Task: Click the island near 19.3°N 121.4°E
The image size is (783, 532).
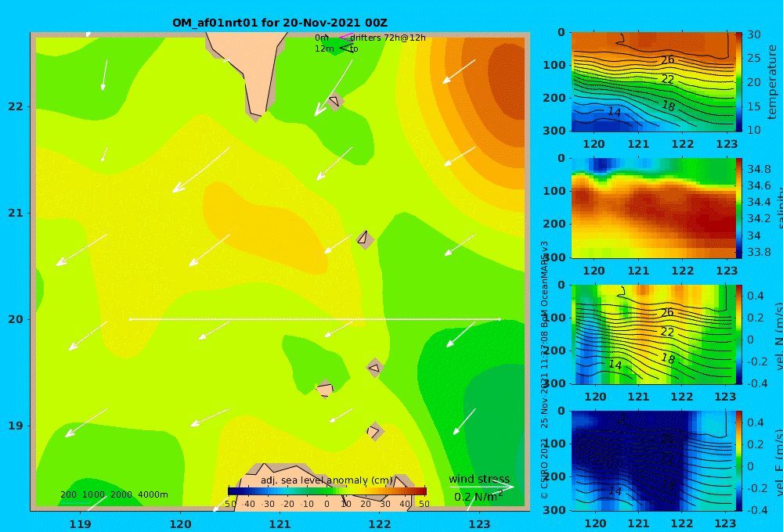Action: tap(325, 389)
